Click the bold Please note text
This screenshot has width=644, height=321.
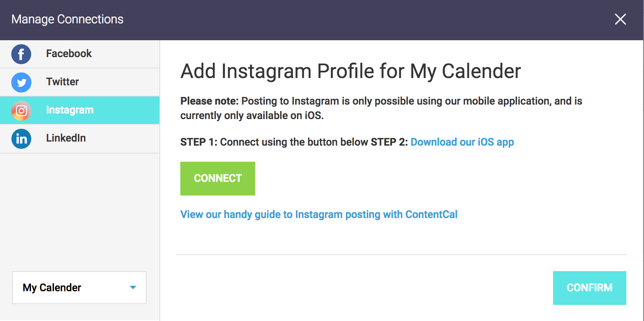tap(209, 101)
